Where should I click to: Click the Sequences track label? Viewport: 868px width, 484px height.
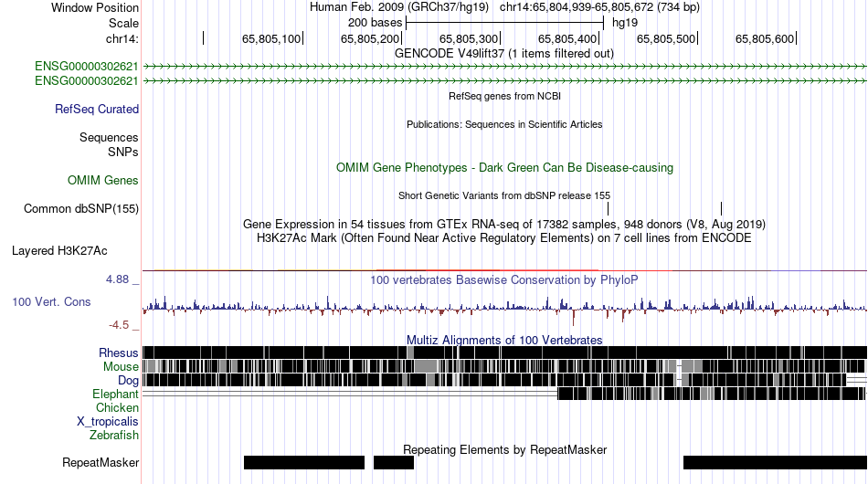[x=109, y=137]
